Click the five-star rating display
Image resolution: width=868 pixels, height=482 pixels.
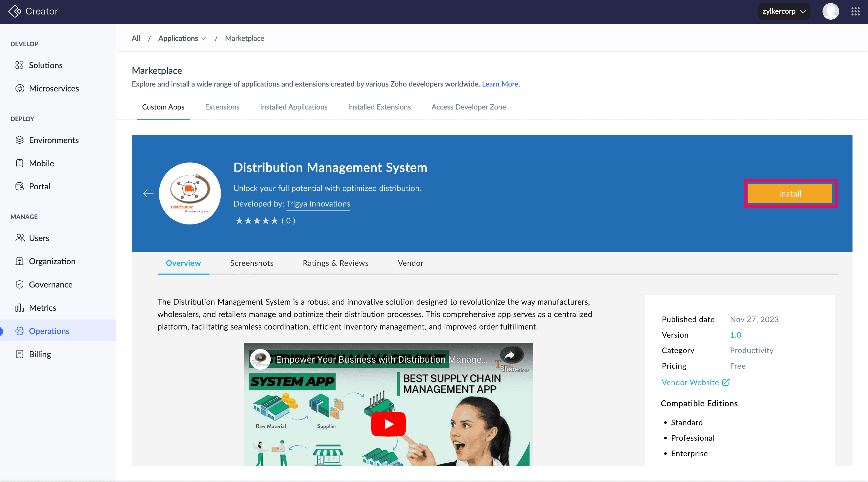pos(257,221)
